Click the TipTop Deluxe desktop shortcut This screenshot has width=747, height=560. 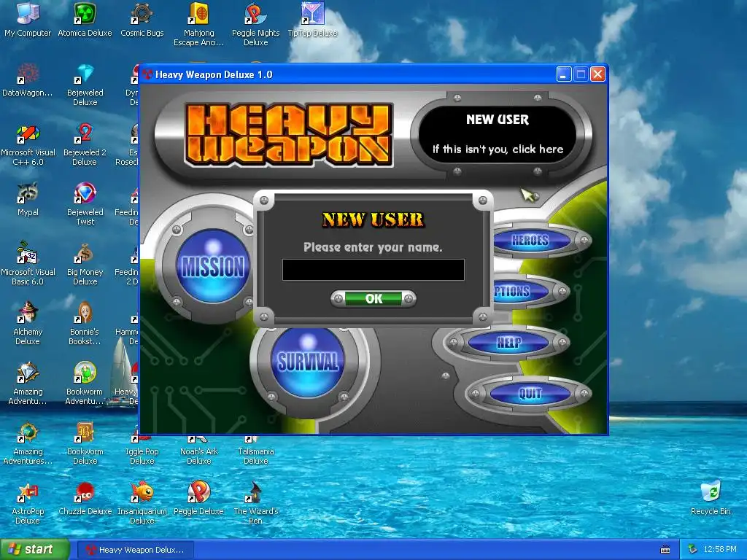pyautogui.click(x=312, y=20)
